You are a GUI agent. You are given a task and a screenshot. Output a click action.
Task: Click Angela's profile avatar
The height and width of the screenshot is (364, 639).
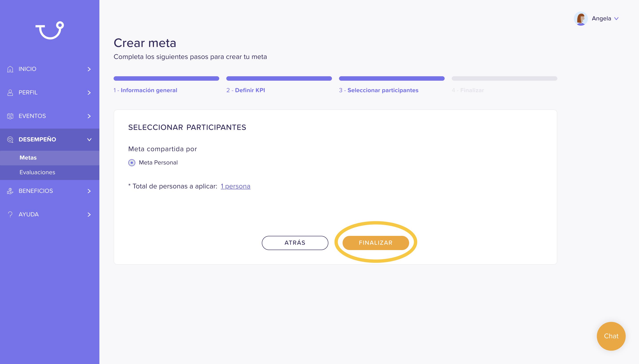point(580,18)
